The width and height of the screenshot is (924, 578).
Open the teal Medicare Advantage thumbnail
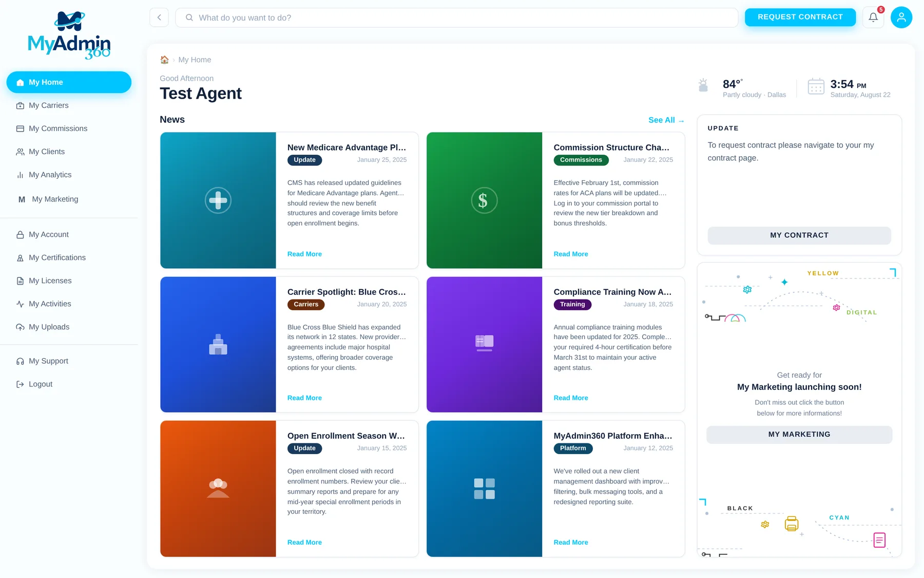click(218, 200)
